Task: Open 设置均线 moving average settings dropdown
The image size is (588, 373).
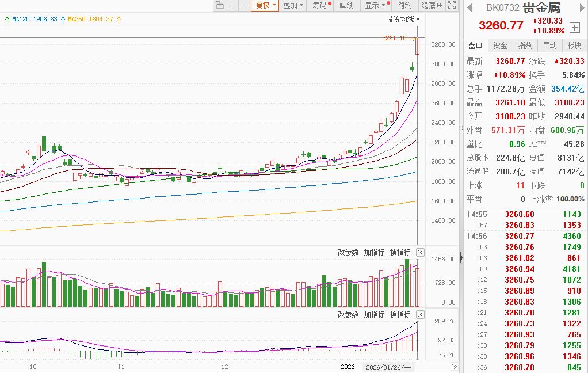Action: pos(403,19)
